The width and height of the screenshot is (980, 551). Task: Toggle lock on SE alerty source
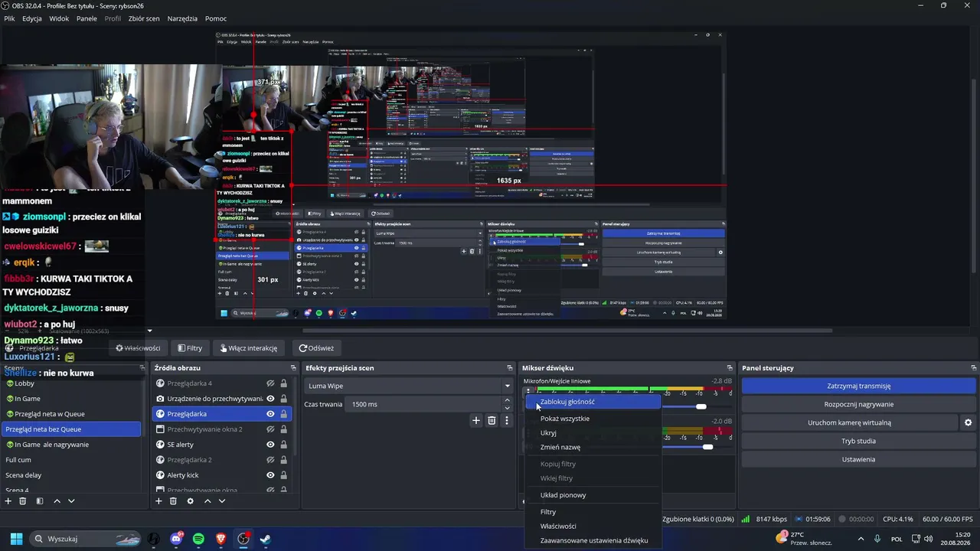(284, 445)
